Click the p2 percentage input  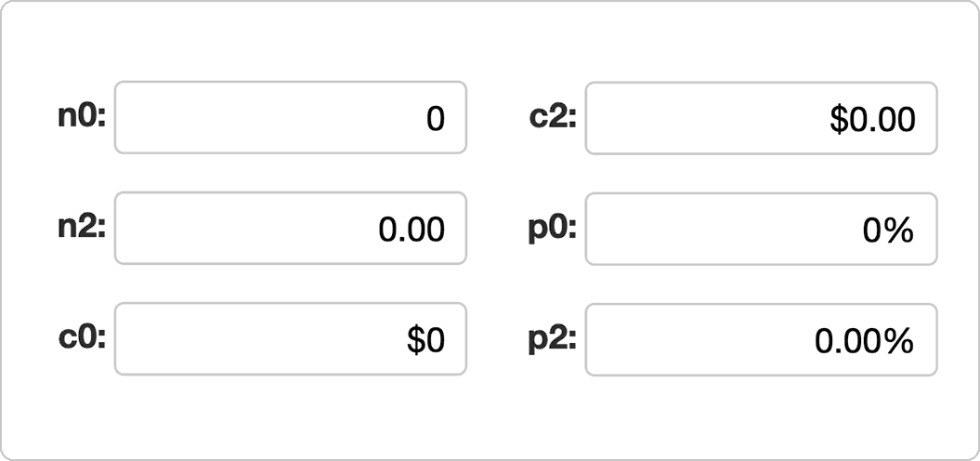(761, 339)
